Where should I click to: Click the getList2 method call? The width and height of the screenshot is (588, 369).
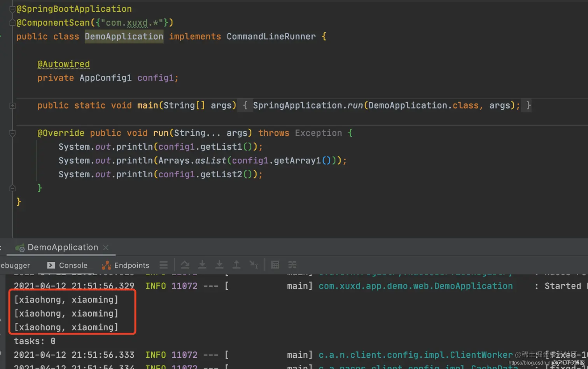click(x=221, y=174)
